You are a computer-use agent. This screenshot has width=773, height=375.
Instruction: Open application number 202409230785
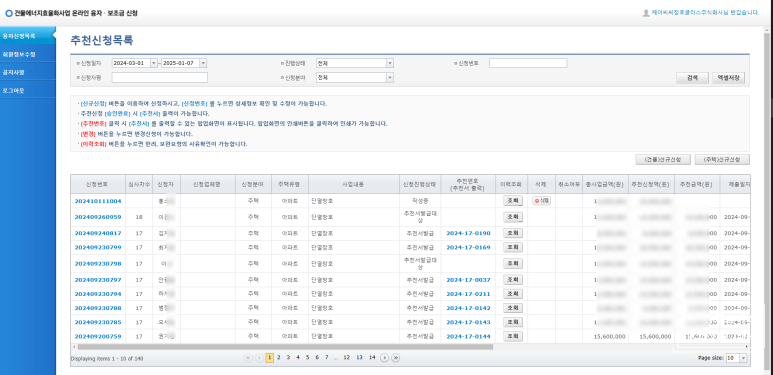(x=98, y=323)
